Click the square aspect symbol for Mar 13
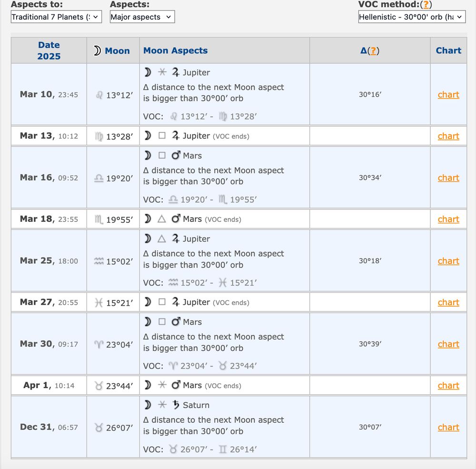 click(162, 136)
